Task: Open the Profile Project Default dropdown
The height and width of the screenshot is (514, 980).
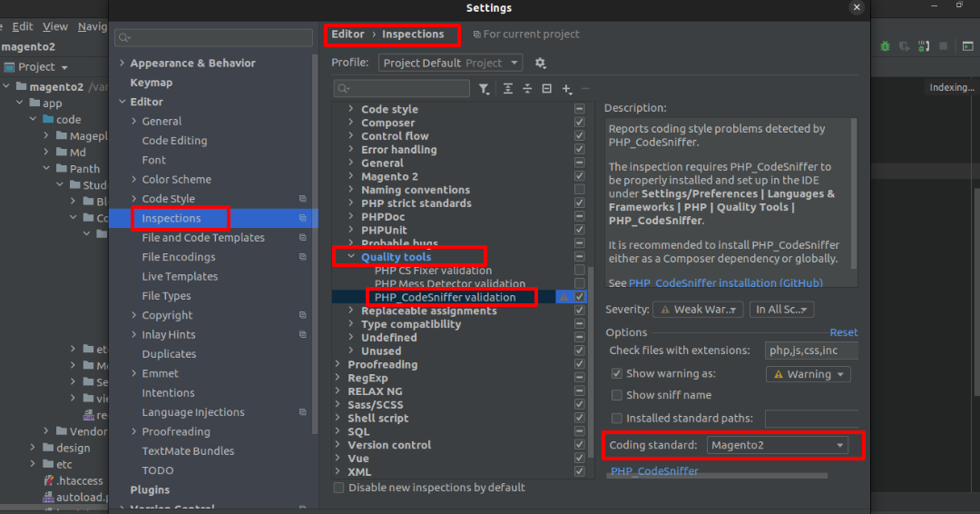Action: point(450,64)
